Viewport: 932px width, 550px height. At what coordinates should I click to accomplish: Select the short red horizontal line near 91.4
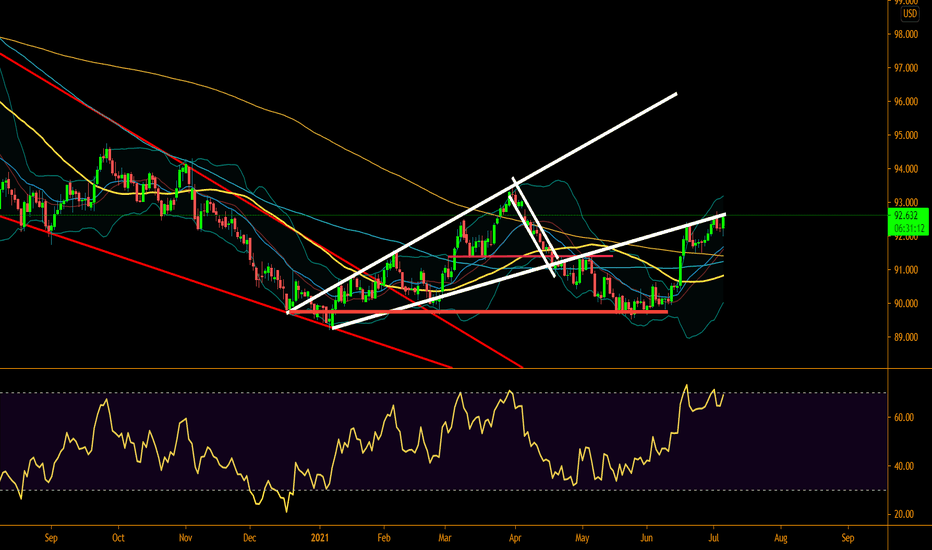coord(531,256)
